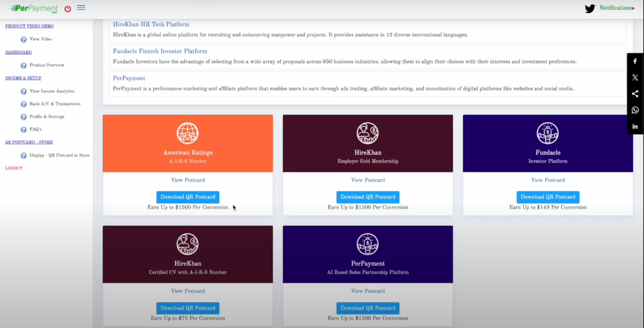The image size is (644, 328).
Task: Open the DASHBOARD section
Action: pos(18,52)
